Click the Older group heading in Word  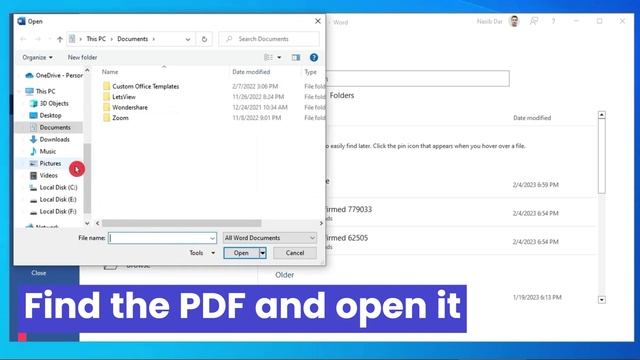284,275
